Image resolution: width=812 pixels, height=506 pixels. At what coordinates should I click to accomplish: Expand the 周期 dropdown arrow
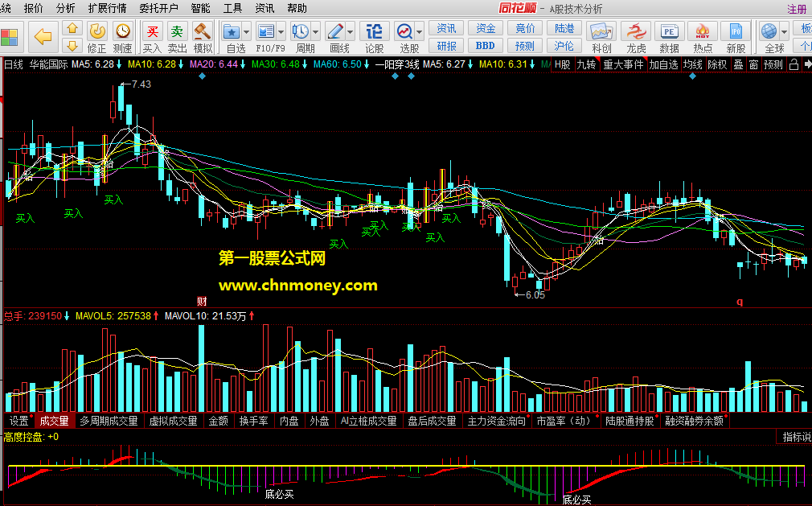[315, 32]
